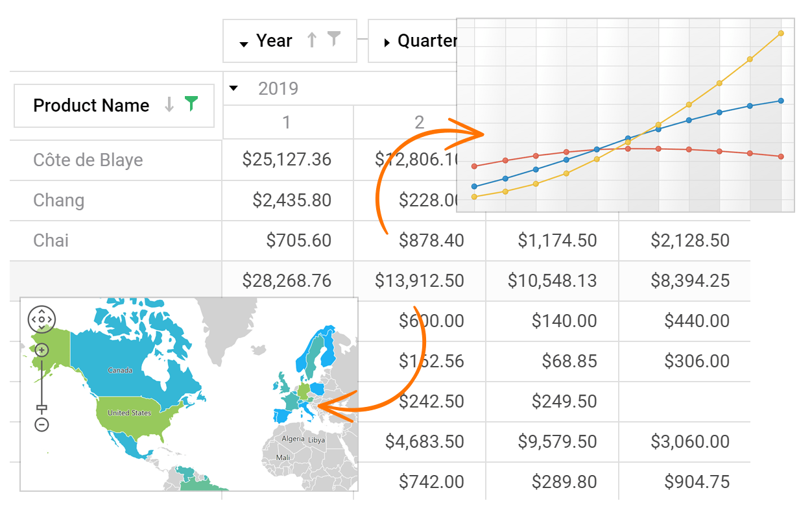812x514 pixels.
Task: Click the last yellow line data point
Action: point(781,33)
